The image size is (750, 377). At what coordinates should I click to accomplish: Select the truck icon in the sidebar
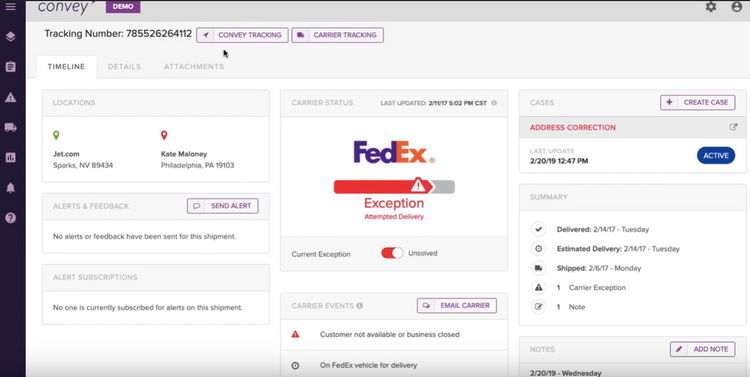click(x=11, y=127)
